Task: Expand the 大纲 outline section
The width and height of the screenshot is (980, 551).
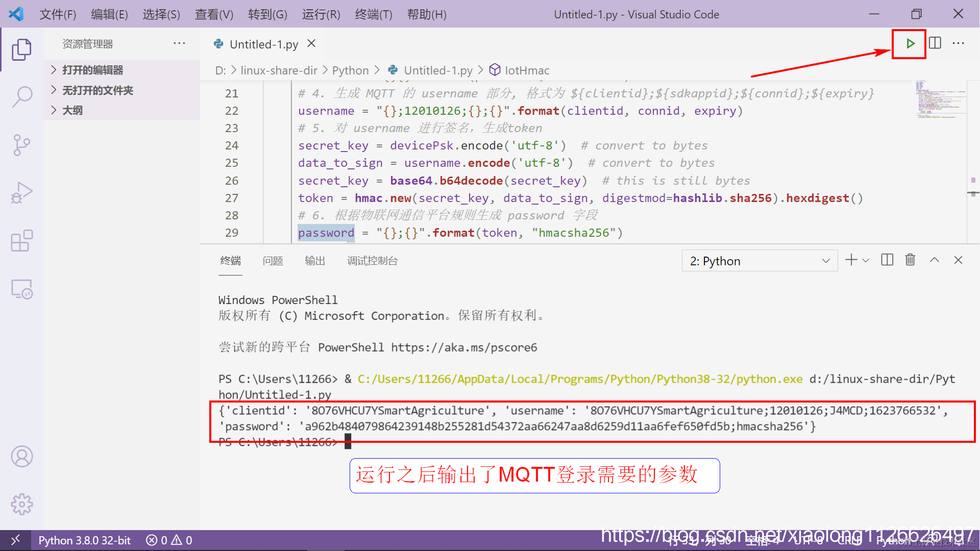Action: (x=122, y=110)
